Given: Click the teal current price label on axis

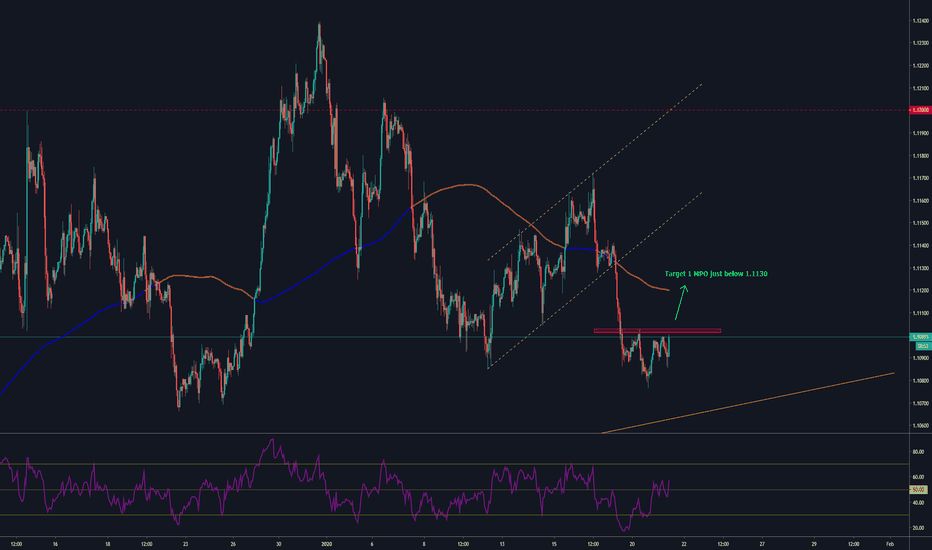Looking at the screenshot, I should pyautogui.click(x=919, y=337).
